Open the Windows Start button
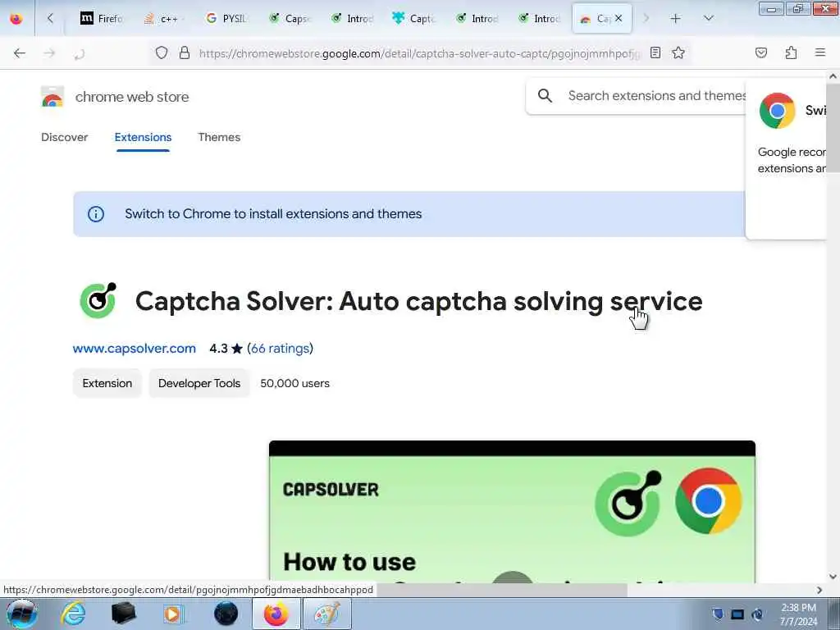This screenshot has width=840, height=630. pos(21,614)
